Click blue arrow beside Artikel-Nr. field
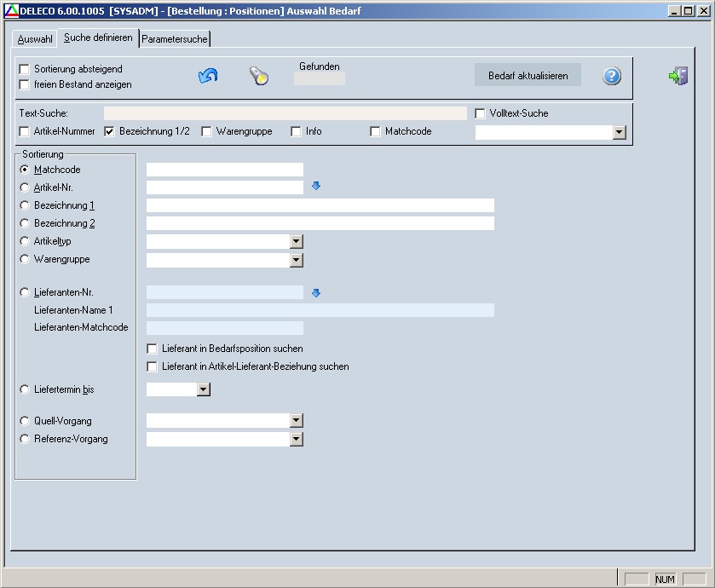Viewport: 715px width, 588px height. pos(316,186)
